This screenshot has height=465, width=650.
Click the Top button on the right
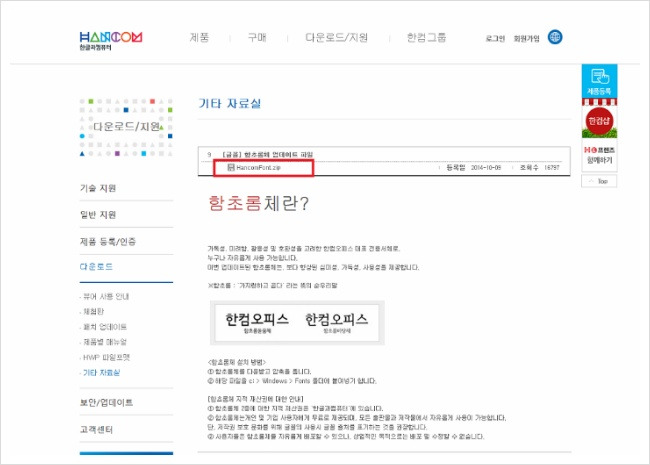[x=599, y=182]
